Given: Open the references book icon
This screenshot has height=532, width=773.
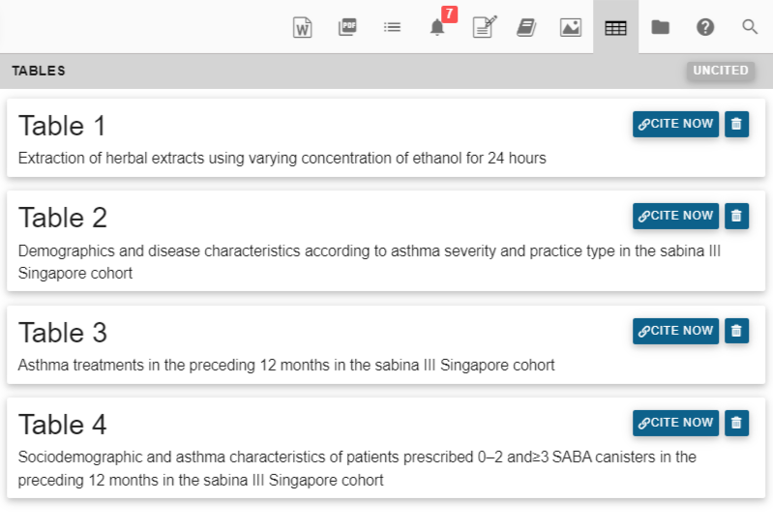Looking at the screenshot, I should click(526, 27).
